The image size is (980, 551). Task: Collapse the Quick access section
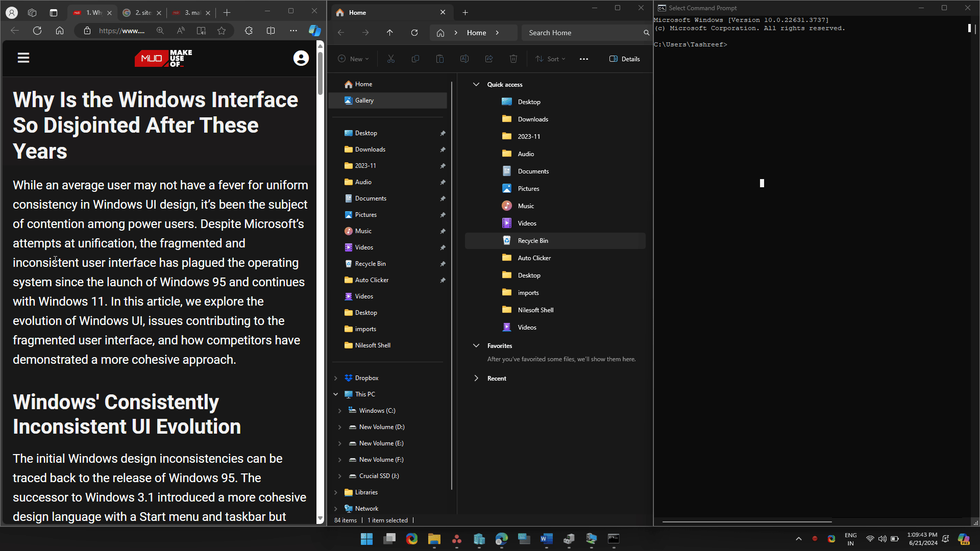point(476,84)
